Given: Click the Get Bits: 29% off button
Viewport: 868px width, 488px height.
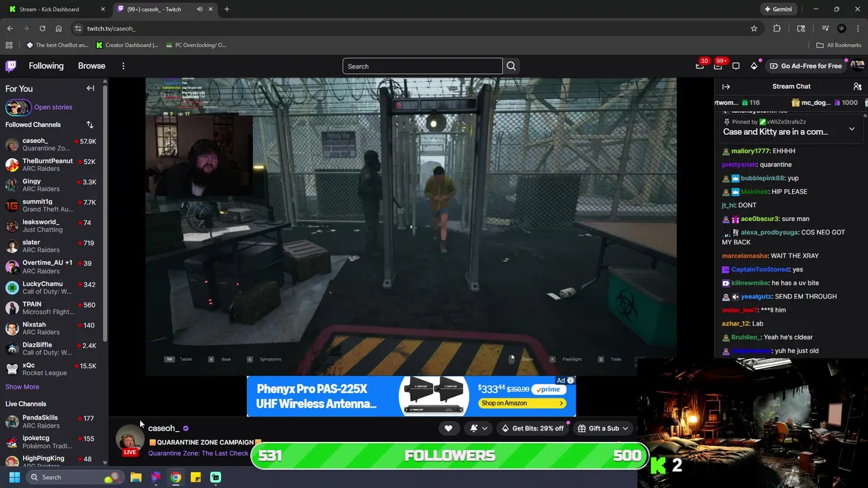Looking at the screenshot, I should point(532,428).
